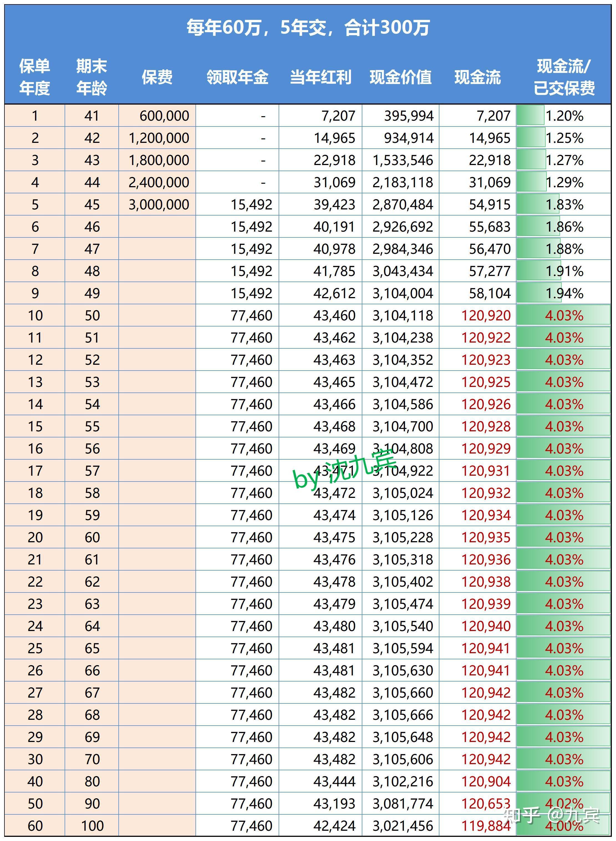Select the '当年红利' column header
This screenshot has width=616, height=841.
tap(321, 77)
